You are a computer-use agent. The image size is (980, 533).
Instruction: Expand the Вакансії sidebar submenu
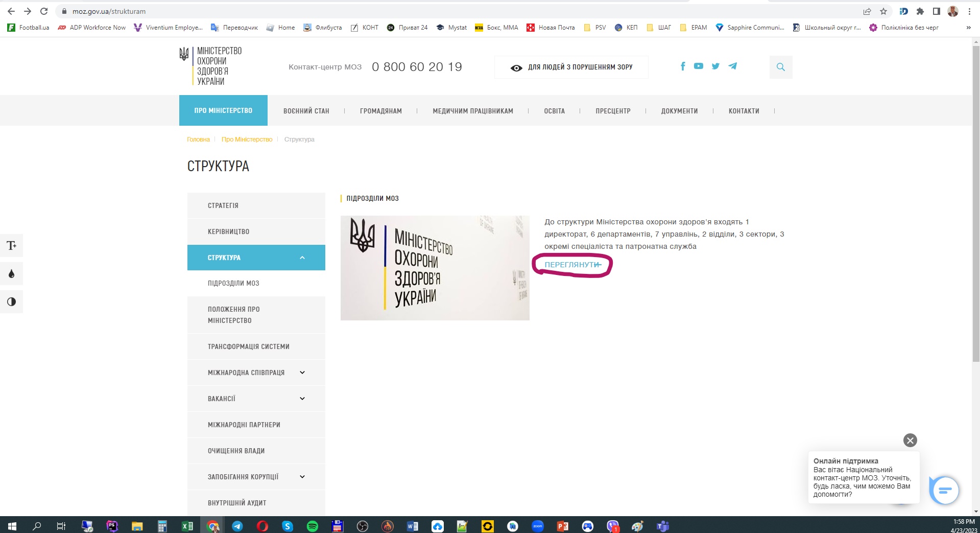[302, 399]
